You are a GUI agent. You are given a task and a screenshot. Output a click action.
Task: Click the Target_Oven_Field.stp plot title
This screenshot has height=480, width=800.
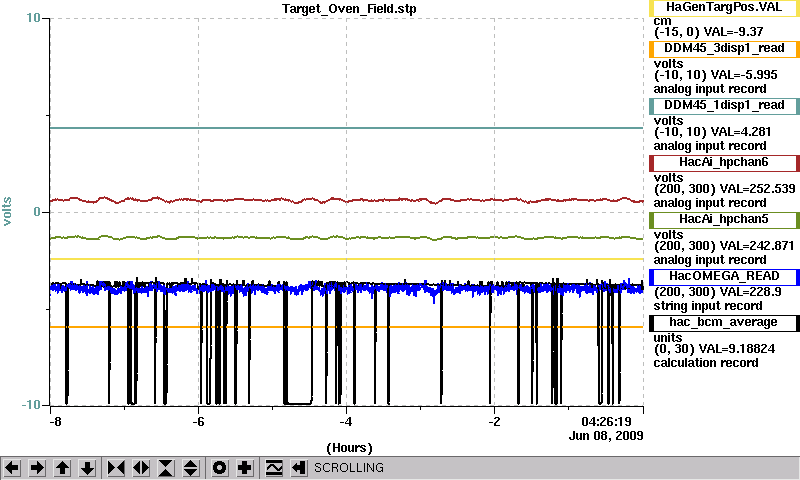pos(349,9)
